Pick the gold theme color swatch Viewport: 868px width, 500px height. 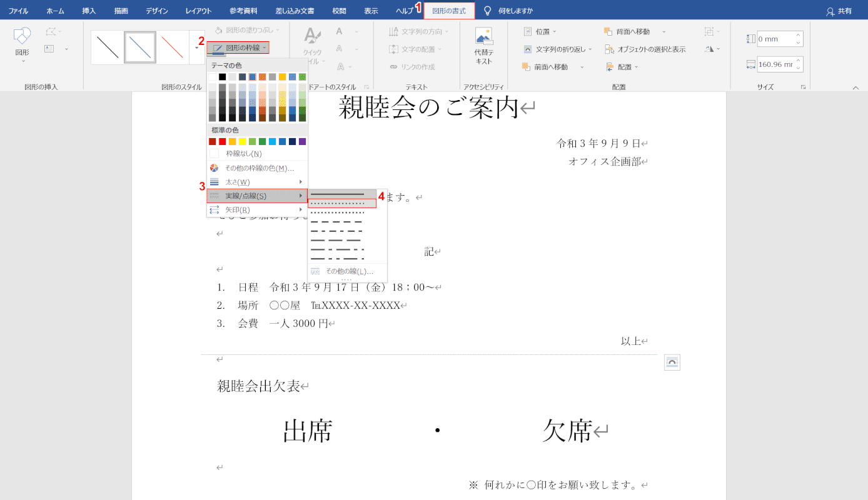283,77
